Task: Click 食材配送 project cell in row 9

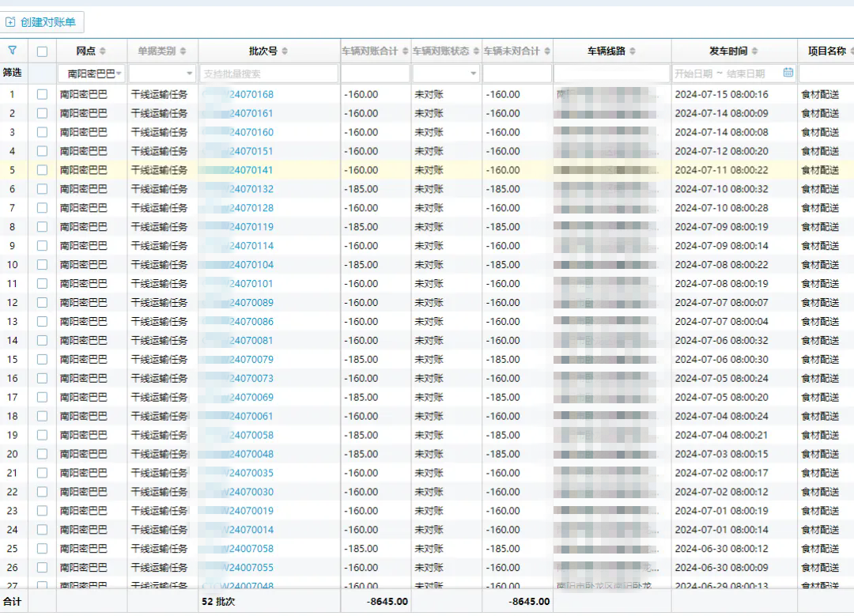Action: 820,246
